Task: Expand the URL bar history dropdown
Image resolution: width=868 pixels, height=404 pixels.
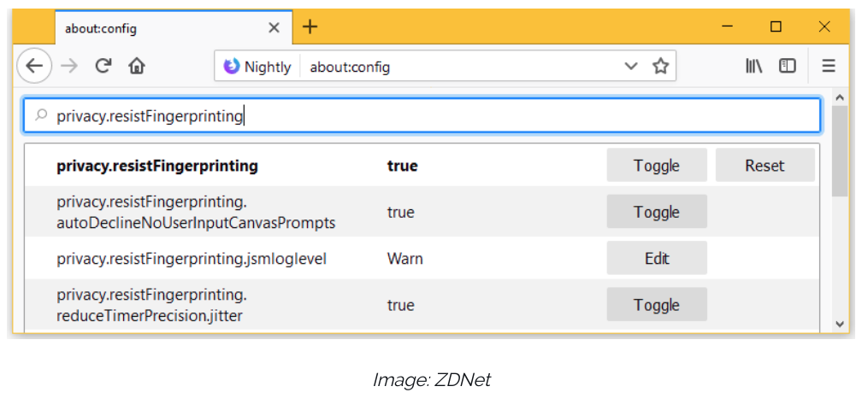Action: (x=631, y=67)
